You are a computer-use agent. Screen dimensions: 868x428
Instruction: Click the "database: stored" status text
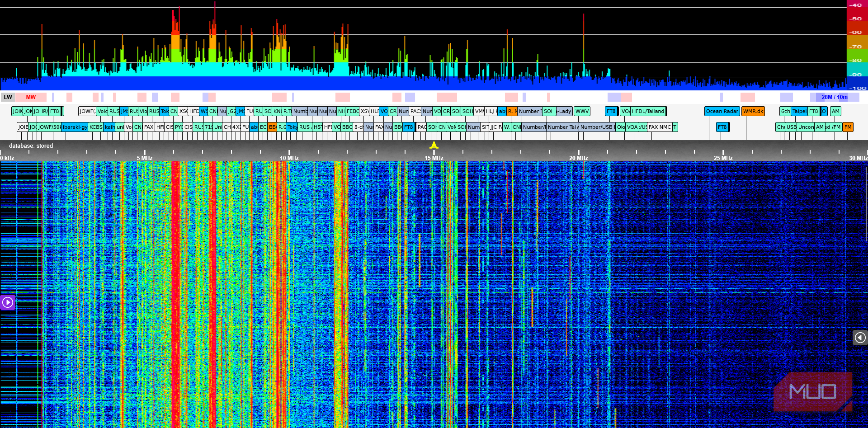pyautogui.click(x=31, y=146)
